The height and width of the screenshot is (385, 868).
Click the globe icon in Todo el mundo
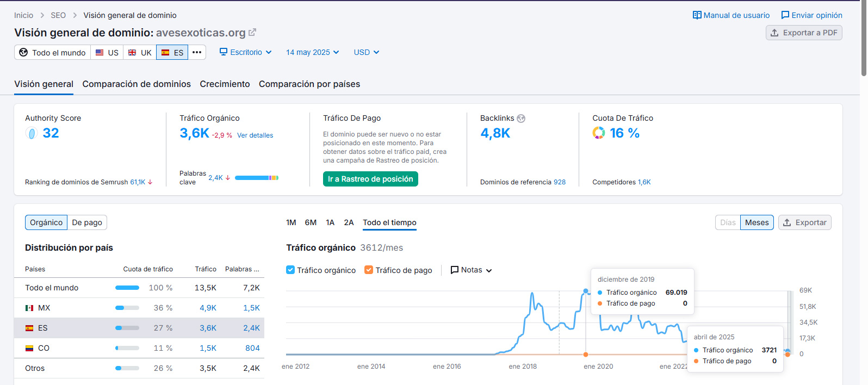point(23,52)
